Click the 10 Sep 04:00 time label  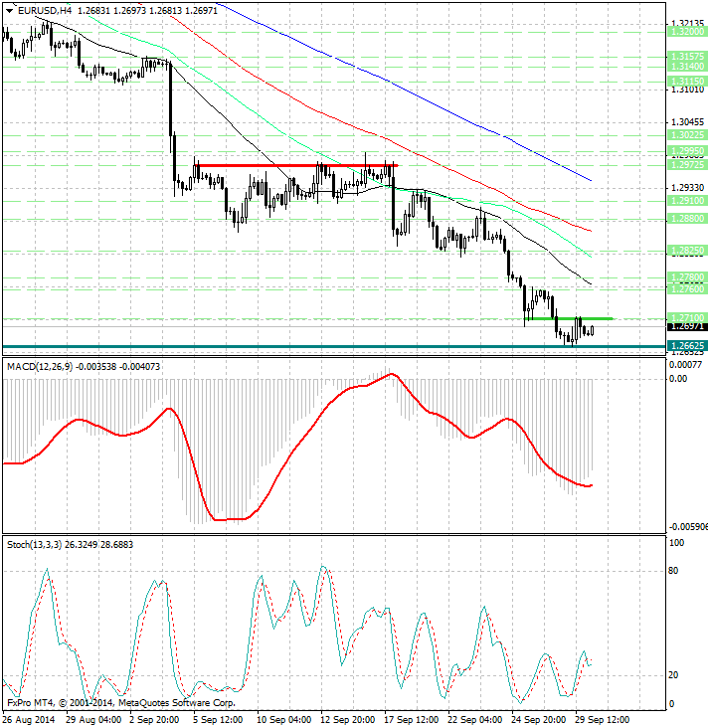pos(284,720)
